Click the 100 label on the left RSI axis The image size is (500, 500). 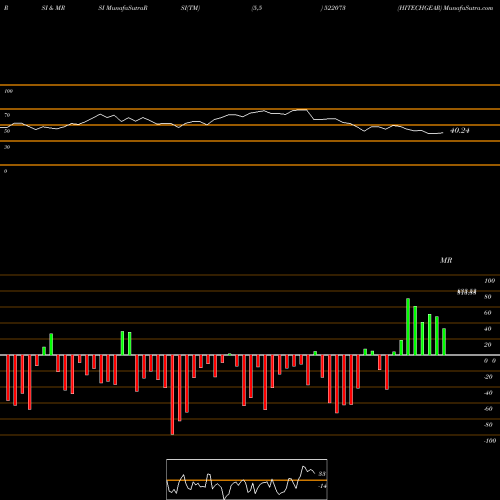8,91
